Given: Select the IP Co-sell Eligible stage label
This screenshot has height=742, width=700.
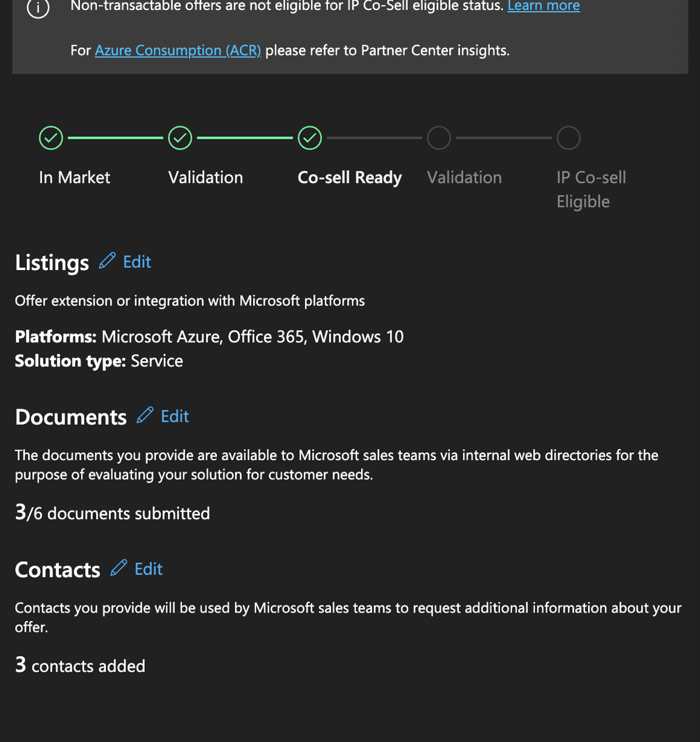Looking at the screenshot, I should [x=591, y=190].
